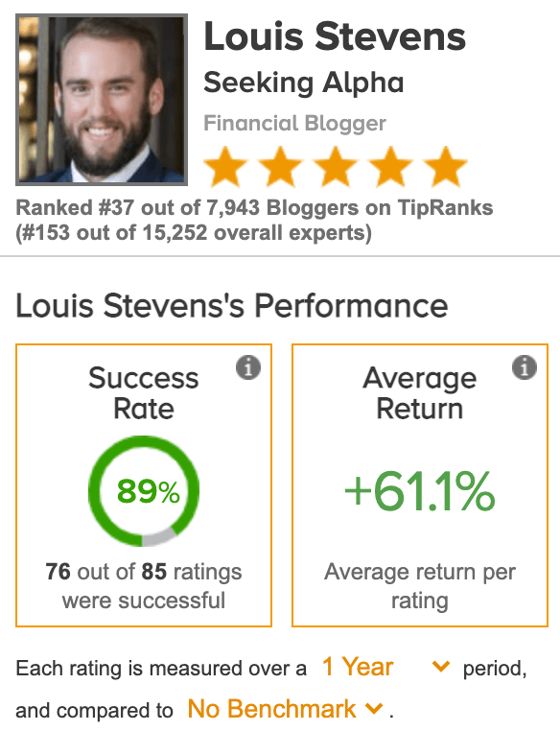Click the Success Rate info icon
Screen dimensions: 560x731
click(247, 367)
